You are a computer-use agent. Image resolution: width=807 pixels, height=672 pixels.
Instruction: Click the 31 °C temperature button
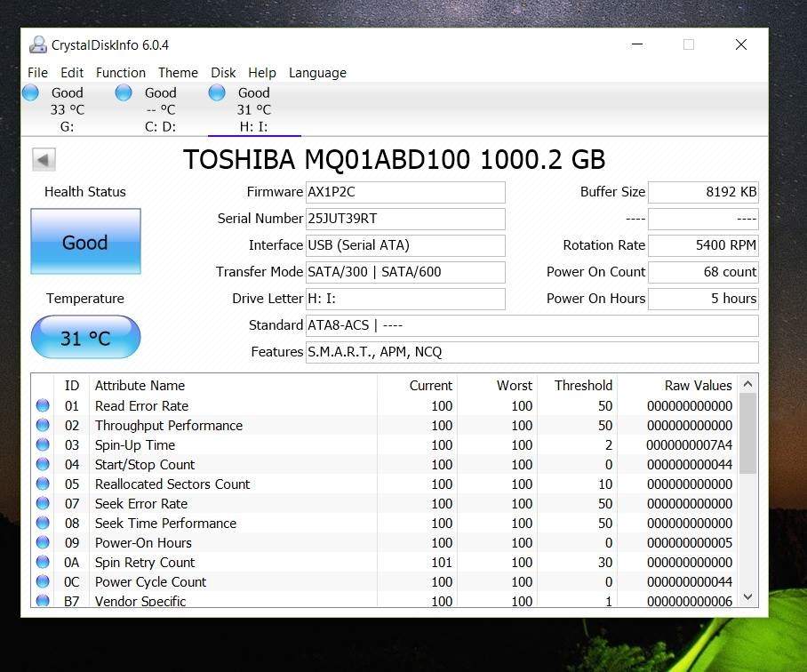(x=85, y=338)
